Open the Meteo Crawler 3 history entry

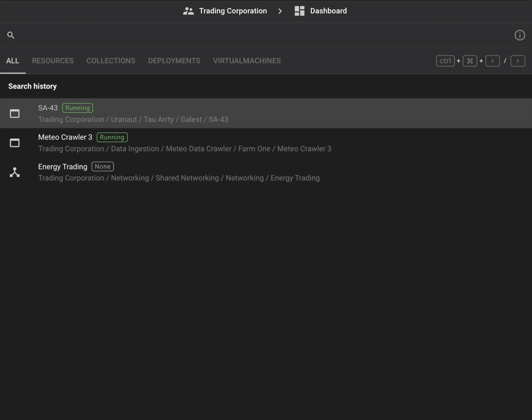tap(65, 137)
